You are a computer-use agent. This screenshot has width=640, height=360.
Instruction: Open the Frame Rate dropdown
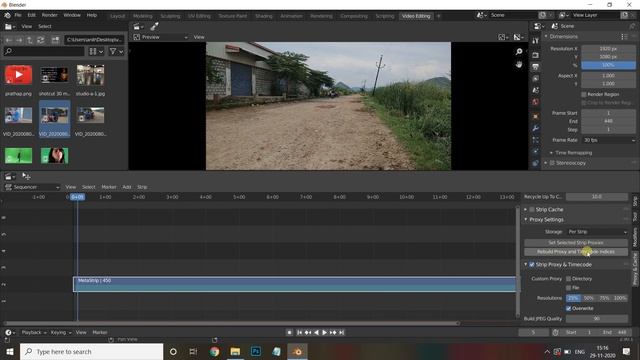point(609,140)
